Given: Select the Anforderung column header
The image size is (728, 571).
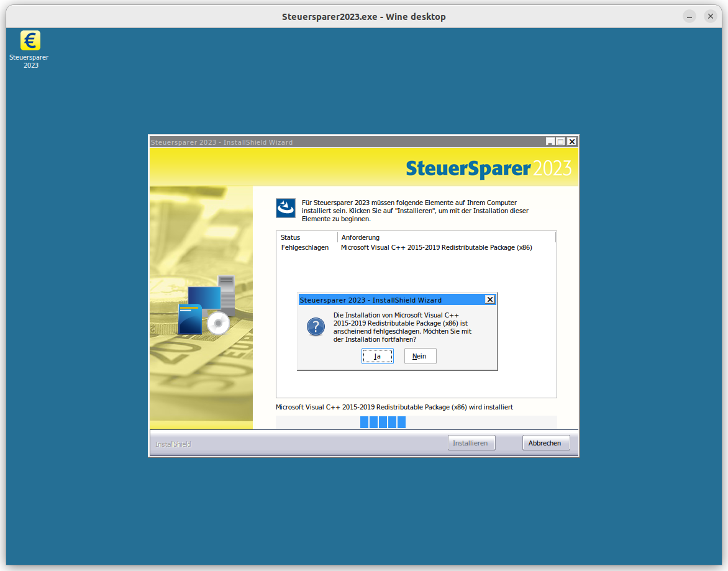Looking at the screenshot, I should [446, 237].
